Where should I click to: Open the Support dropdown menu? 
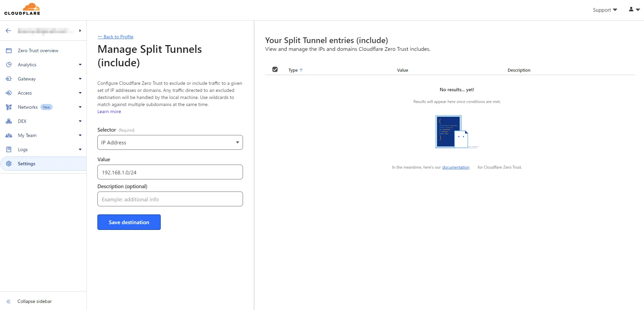point(605,10)
